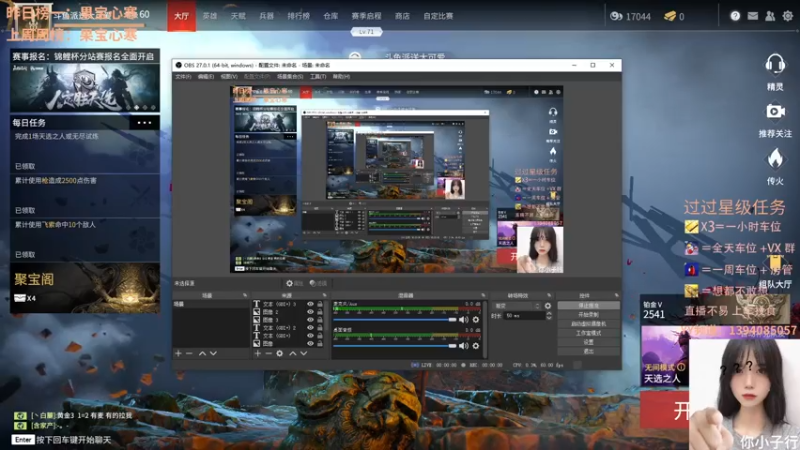
Task: Open 麦克风/Aux audio settings gear
Action: tap(476, 319)
